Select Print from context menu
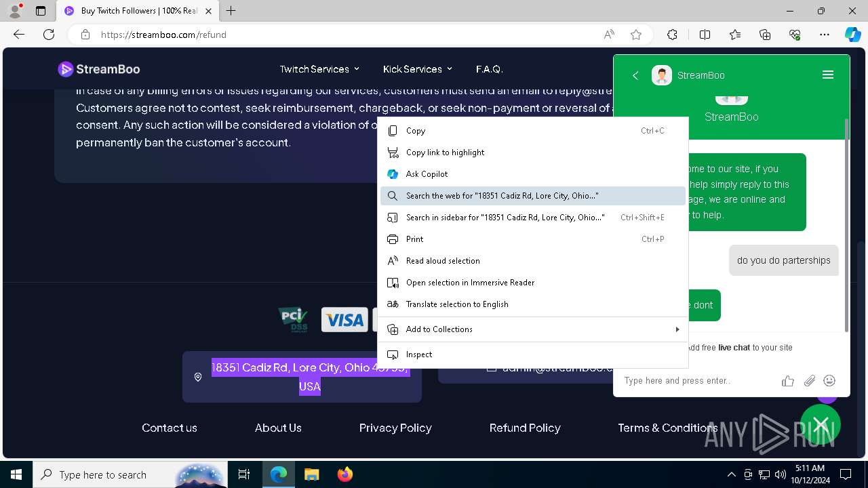868x488 pixels. tap(533, 239)
